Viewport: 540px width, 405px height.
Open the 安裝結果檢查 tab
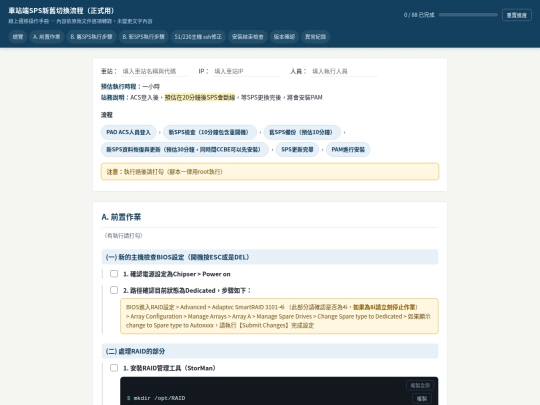click(x=248, y=37)
